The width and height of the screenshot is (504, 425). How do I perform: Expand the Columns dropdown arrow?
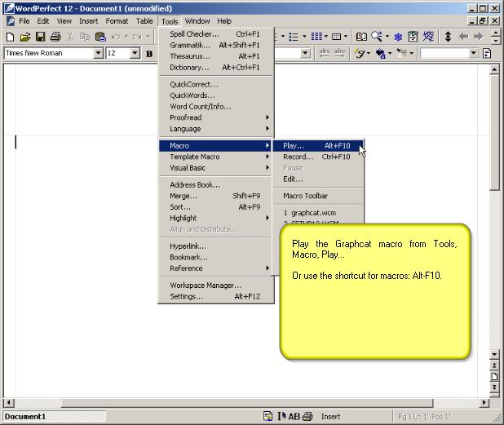coord(325,37)
